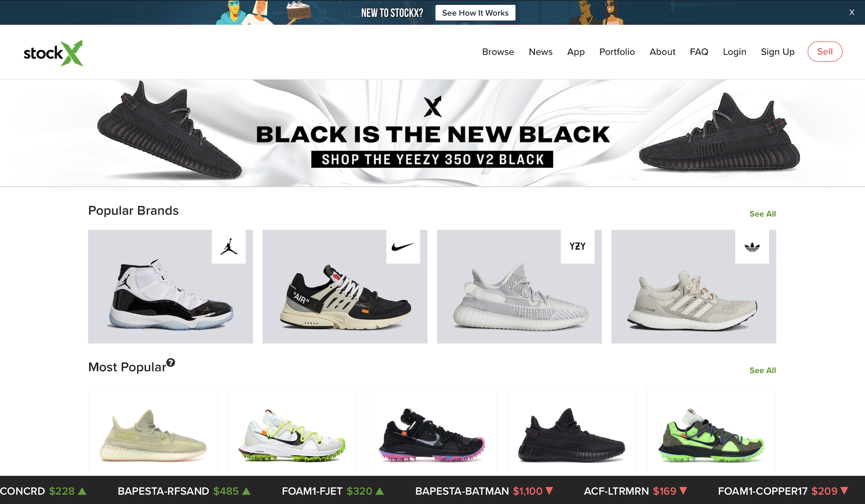Viewport: 865px width, 504px height.
Task: Dismiss the New to StockX banner
Action: pos(852,12)
